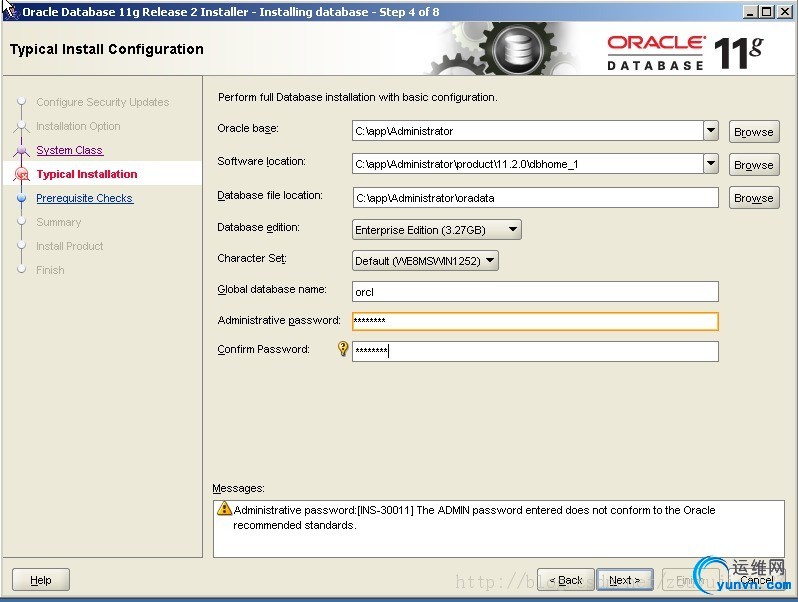The width and height of the screenshot is (798, 602).
Task: Click the Help button
Action: pyautogui.click(x=41, y=580)
